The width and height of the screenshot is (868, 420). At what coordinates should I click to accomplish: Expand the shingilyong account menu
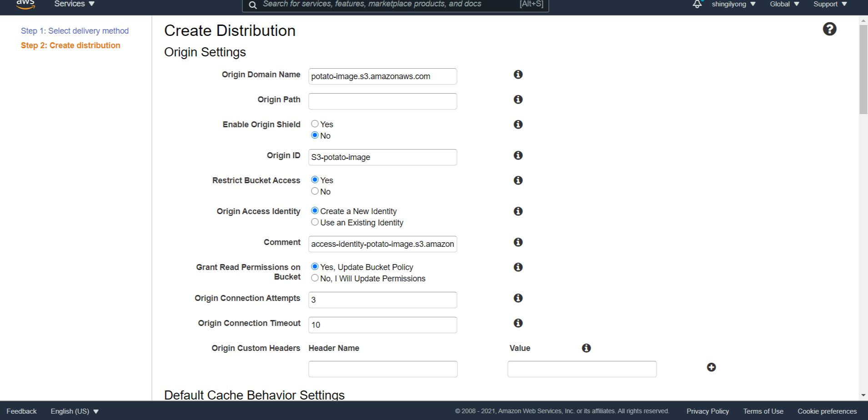pyautogui.click(x=734, y=4)
